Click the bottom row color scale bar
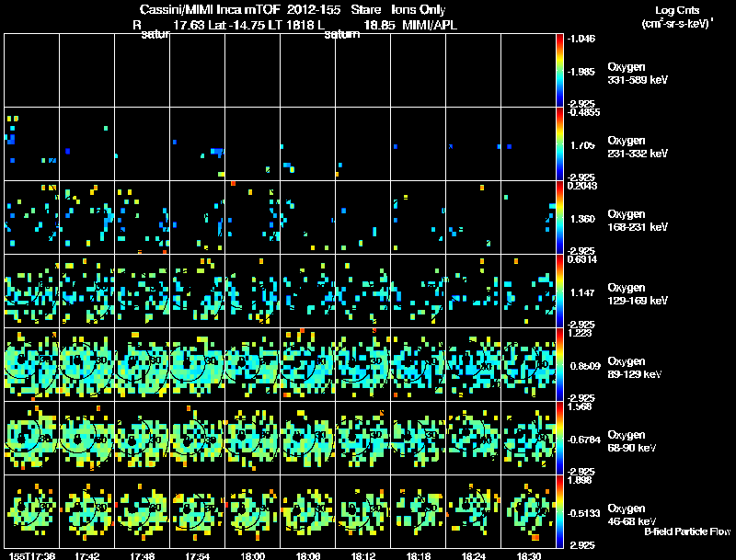 [x=559, y=511]
